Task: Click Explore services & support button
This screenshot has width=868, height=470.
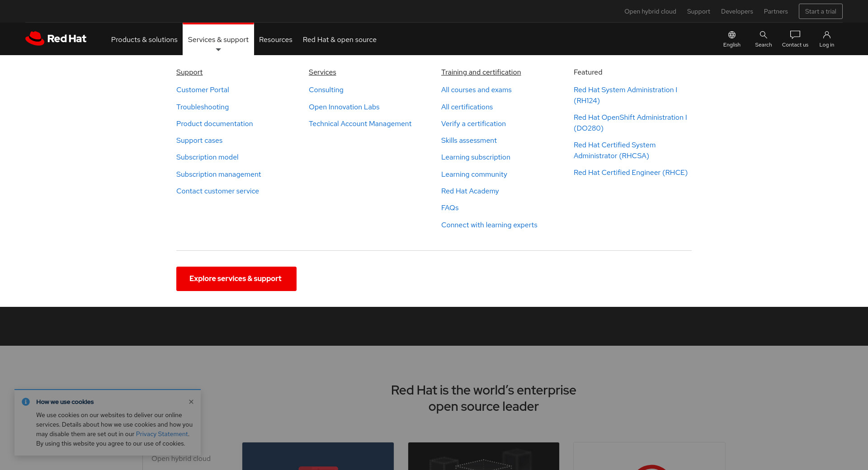Action: click(x=236, y=279)
